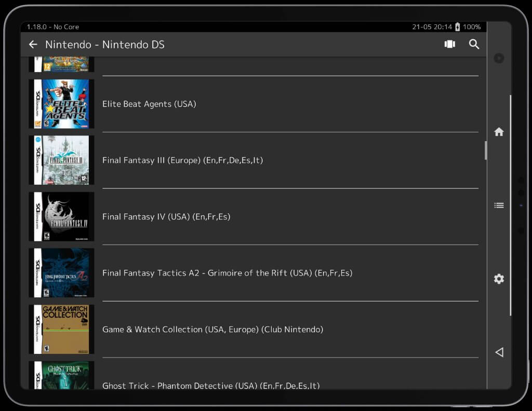Select Elite Beat Agents (USA) entry

[x=149, y=104]
